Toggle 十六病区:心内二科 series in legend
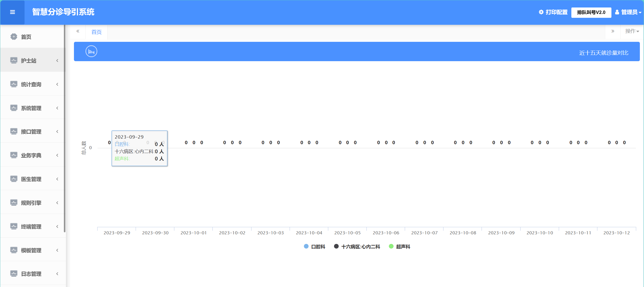 [357, 246]
